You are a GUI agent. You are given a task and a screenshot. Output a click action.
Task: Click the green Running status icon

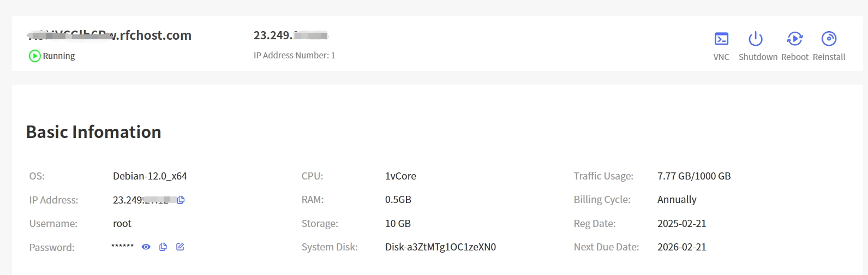[35, 56]
